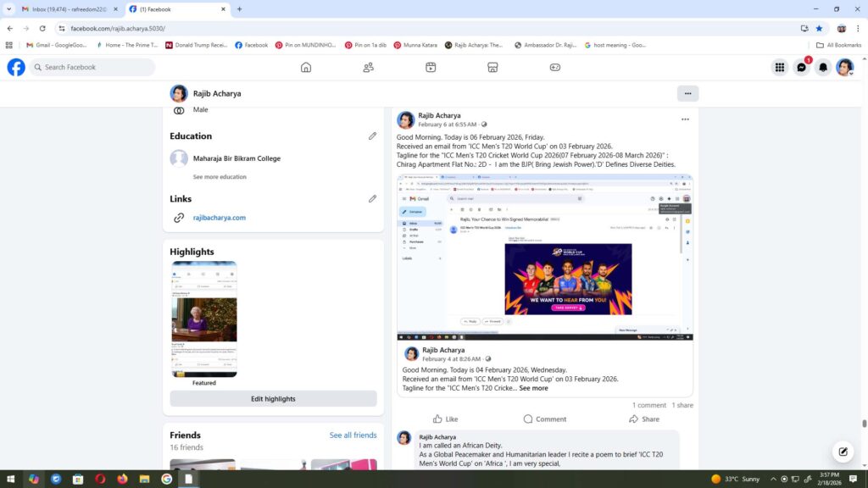Click the Search Facebook field
This screenshot has height=488, width=868.
pyautogui.click(x=93, y=68)
